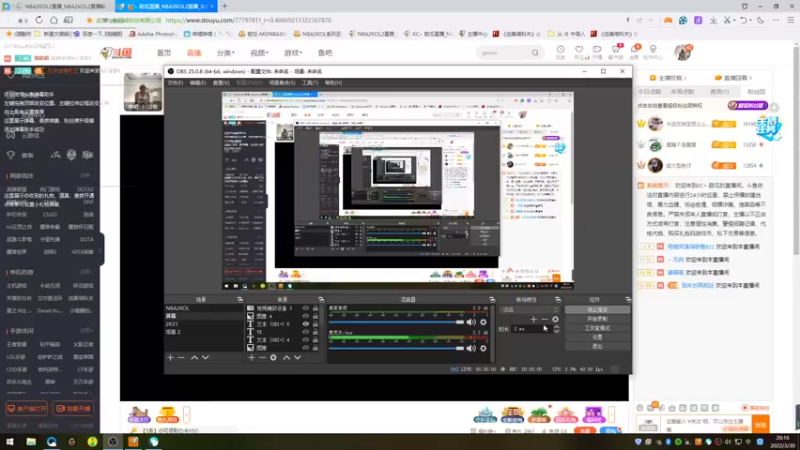
Task: Expand the 主播投稿 section arrow
Action: coord(685,78)
